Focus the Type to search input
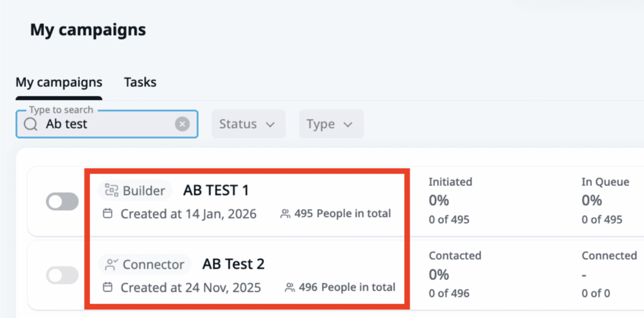The width and height of the screenshot is (644, 318). pyautogui.click(x=107, y=124)
